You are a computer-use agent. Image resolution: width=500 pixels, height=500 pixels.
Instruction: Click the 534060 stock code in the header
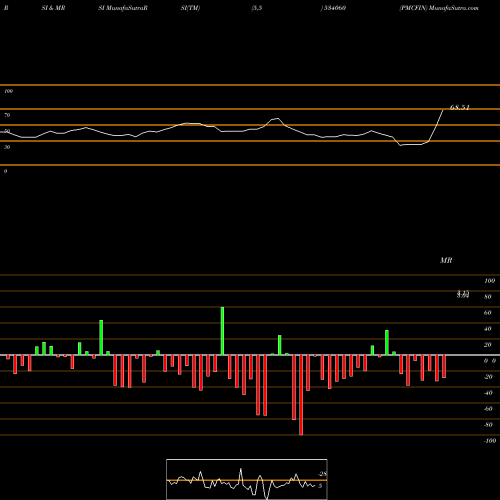334,8
